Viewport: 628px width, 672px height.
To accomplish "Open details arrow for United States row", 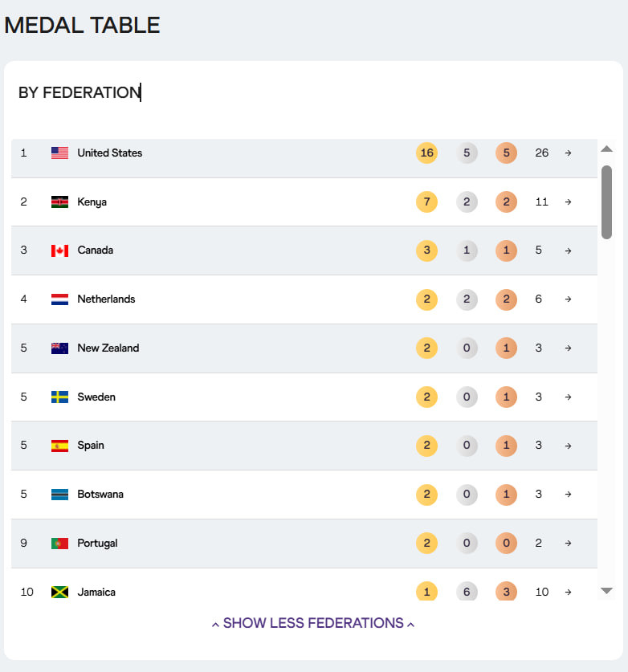I will pyautogui.click(x=568, y=153).
